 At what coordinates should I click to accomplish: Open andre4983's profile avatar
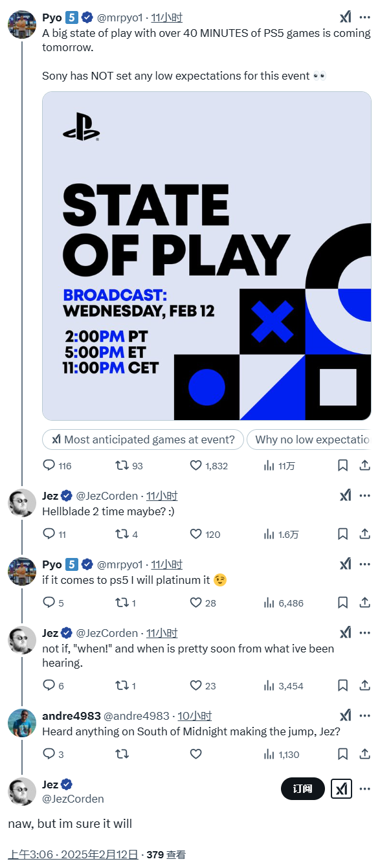[x=22, y=723]
